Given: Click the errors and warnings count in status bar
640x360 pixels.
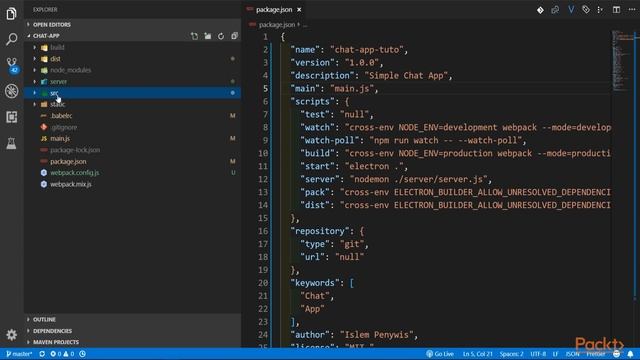Looking at the screenshot, I should (x=62, y=354).
